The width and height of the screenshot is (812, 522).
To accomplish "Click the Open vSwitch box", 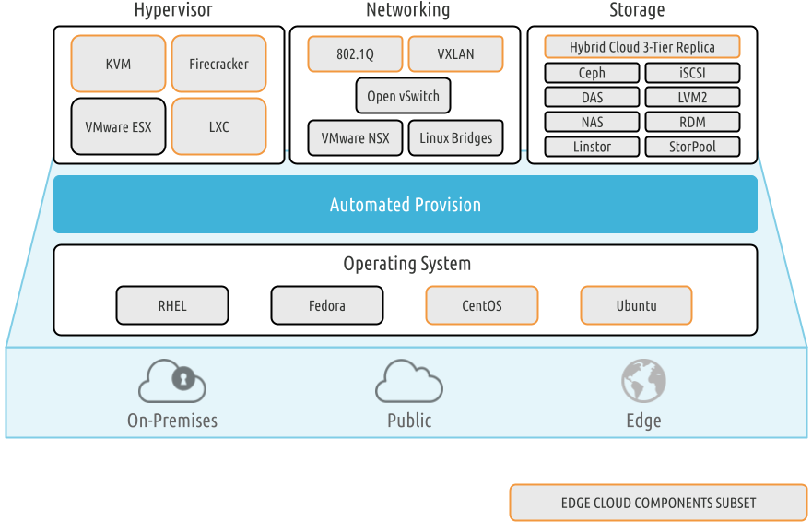I will tap(404, 96).
